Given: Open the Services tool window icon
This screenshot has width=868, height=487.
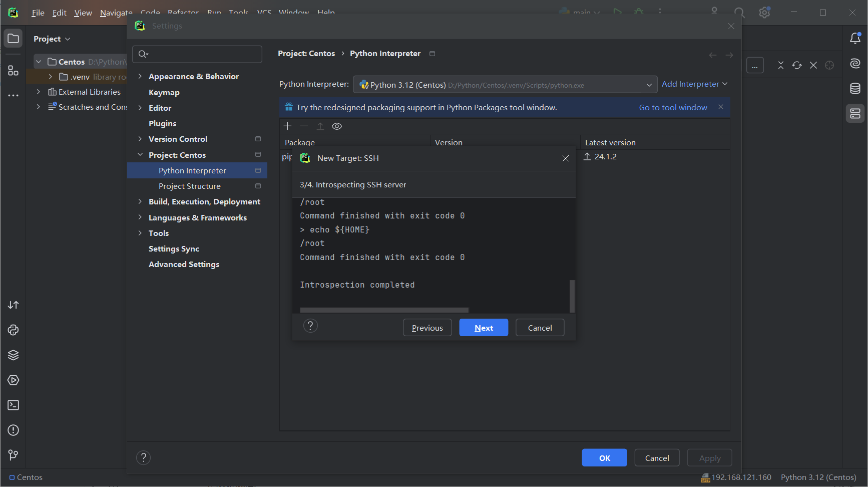Looking at the screenshot, I should (x=13, y=380).
